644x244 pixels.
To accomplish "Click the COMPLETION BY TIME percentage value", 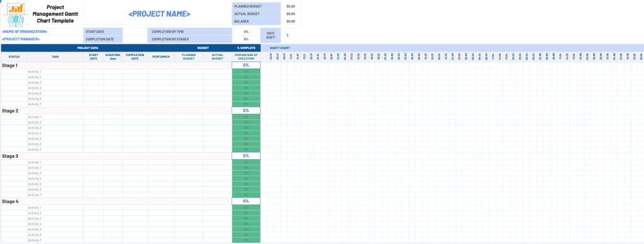I will (x=246, y=31).
